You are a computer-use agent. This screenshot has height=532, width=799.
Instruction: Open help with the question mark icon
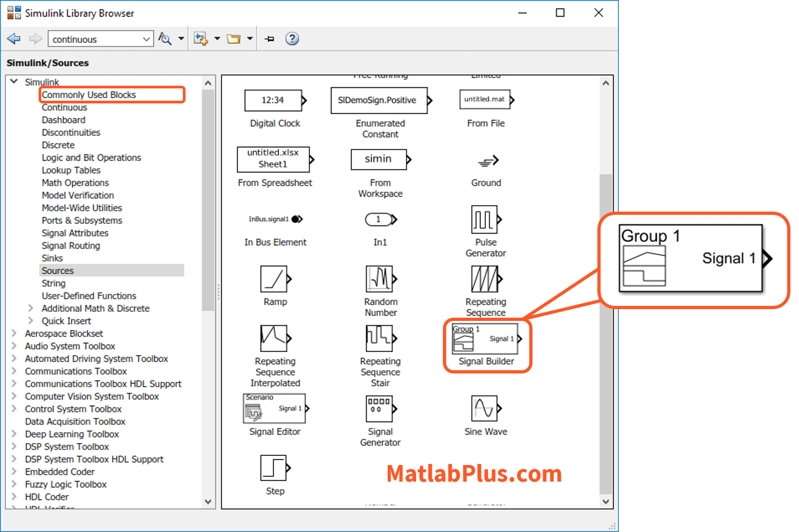click(x=292, y=39)
